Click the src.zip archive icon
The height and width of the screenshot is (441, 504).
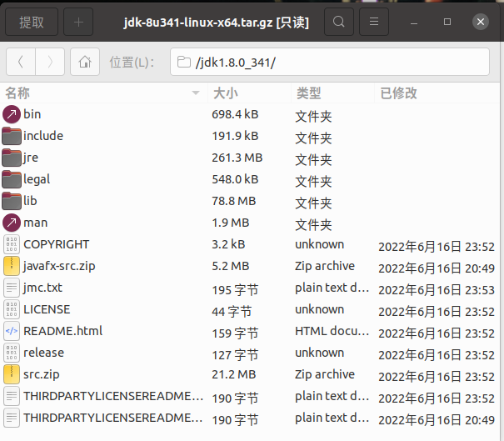tap(12, 374)
